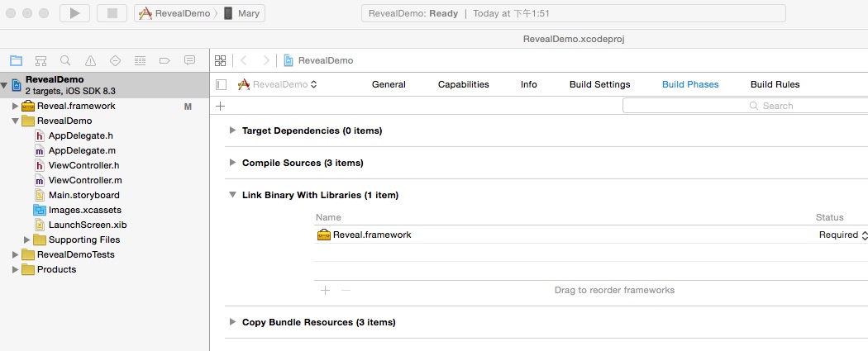Open LaunchScreen.xib file
Image resolution: width=868 pixels, height=351 pixels.
tap(88, 225)
